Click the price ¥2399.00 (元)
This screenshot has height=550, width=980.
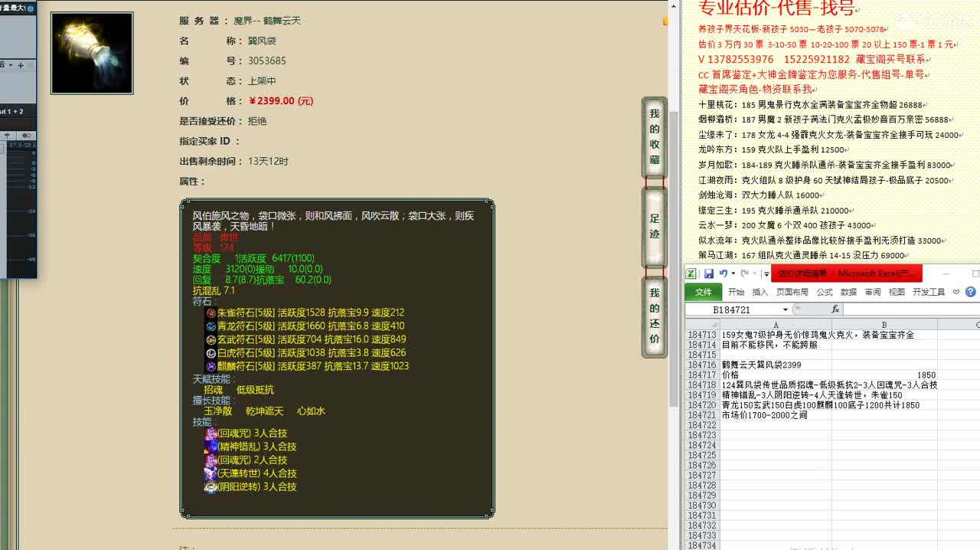(281, 101)
